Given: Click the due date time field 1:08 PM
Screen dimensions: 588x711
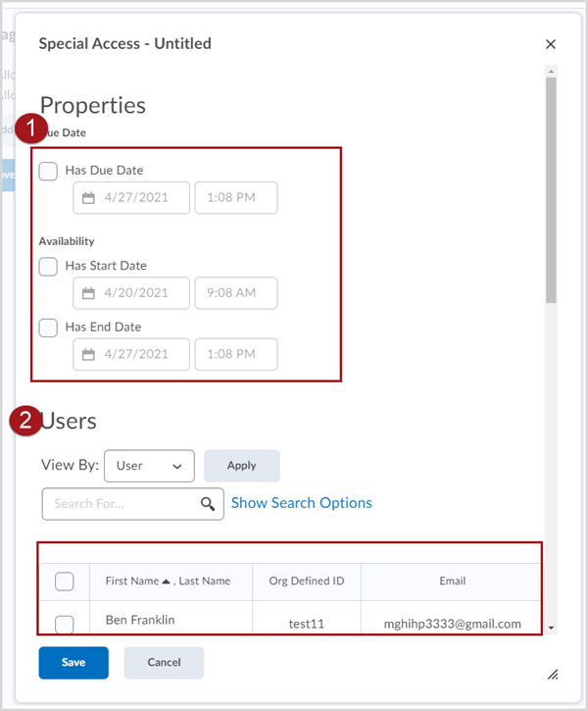Looking at the screenshot, I should pyautogui.click(x=236, y=198).
